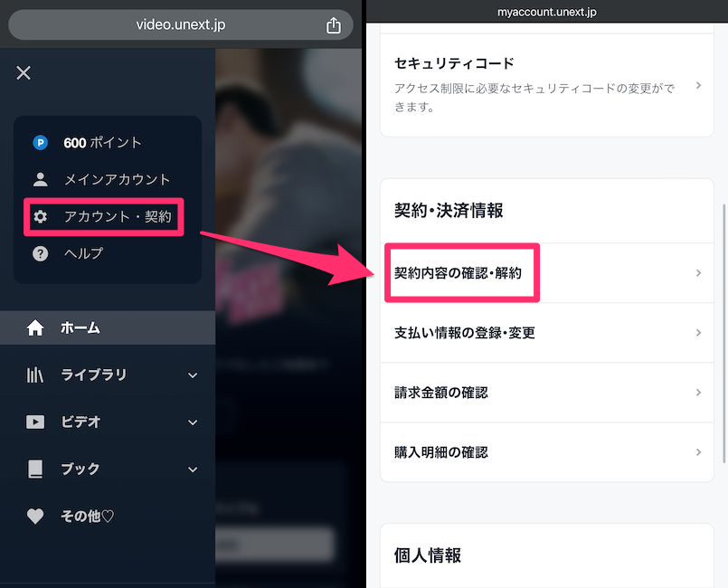Click the heart icon in the sidebar

(x=35, y=516)
